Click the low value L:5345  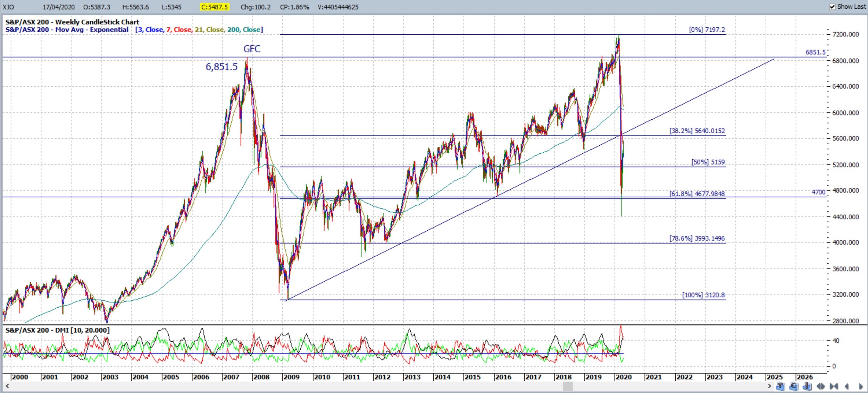point(171,7)
